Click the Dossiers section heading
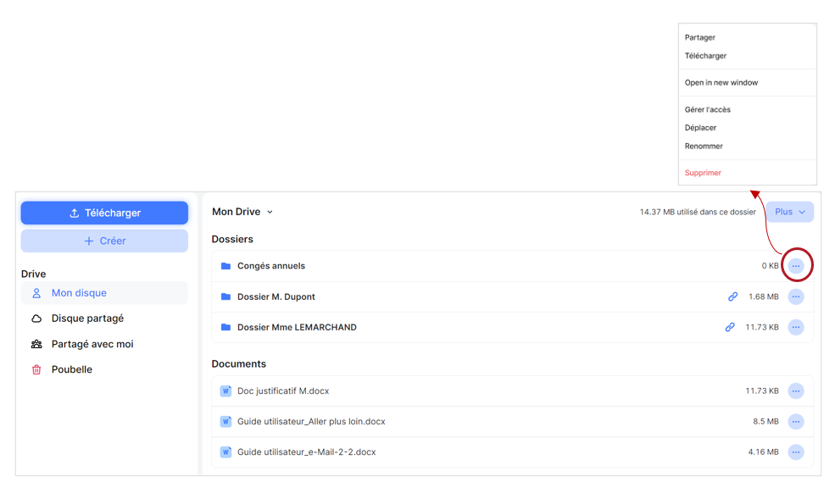Image resolution: width=835 pixels, height=504 pixels. (x=232, y=240)
